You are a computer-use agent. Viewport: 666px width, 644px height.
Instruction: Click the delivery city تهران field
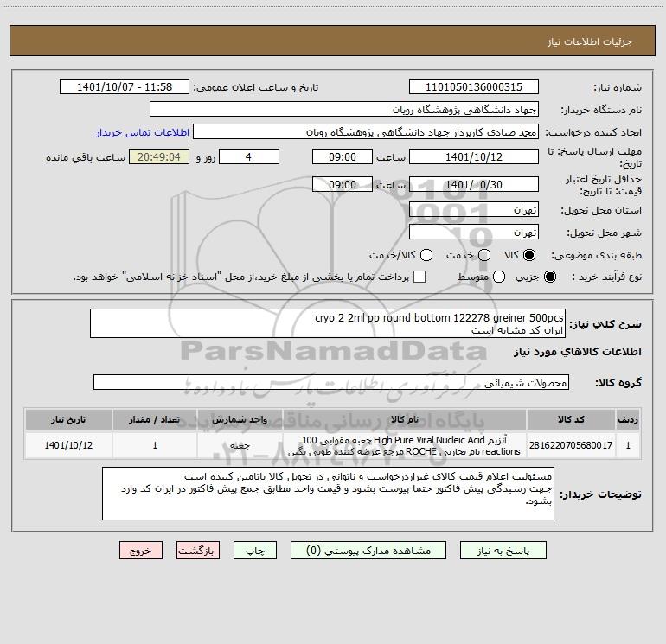coord(474,233)
